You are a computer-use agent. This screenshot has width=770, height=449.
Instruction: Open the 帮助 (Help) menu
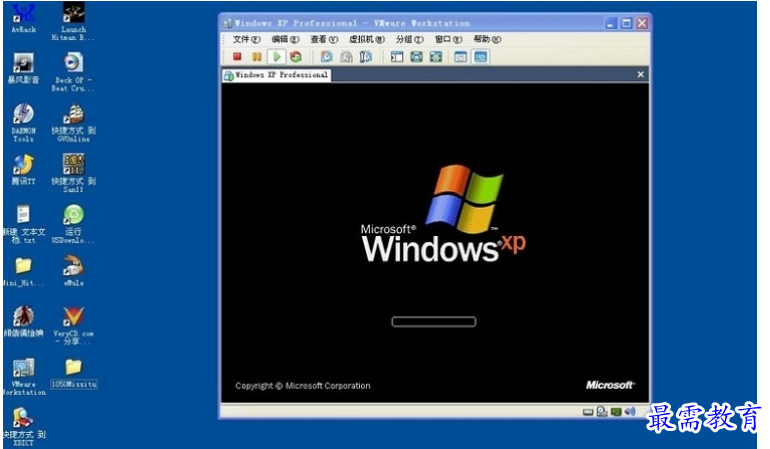[x=487, y=39]
